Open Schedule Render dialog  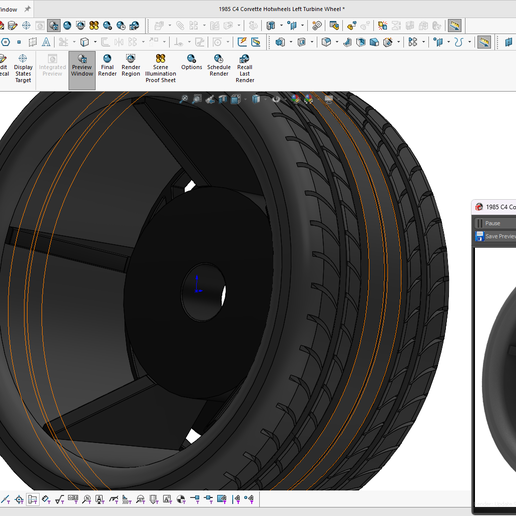(x=219, y=66)
